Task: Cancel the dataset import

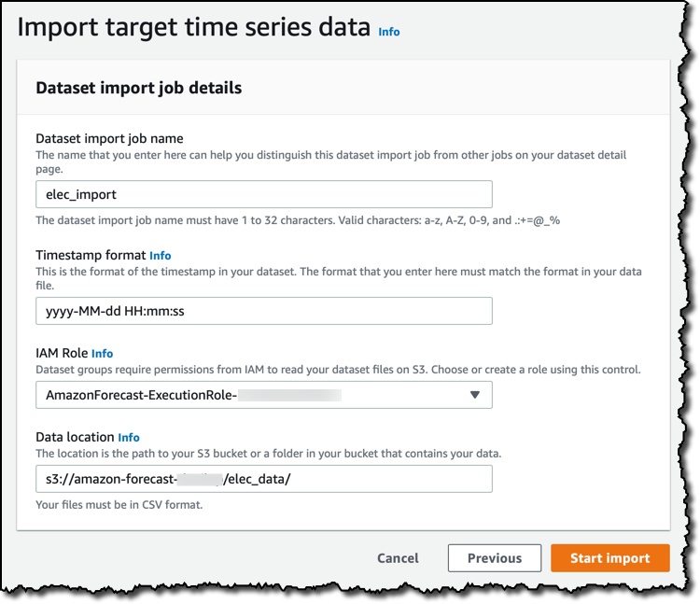Action: [x=398, y=558]
